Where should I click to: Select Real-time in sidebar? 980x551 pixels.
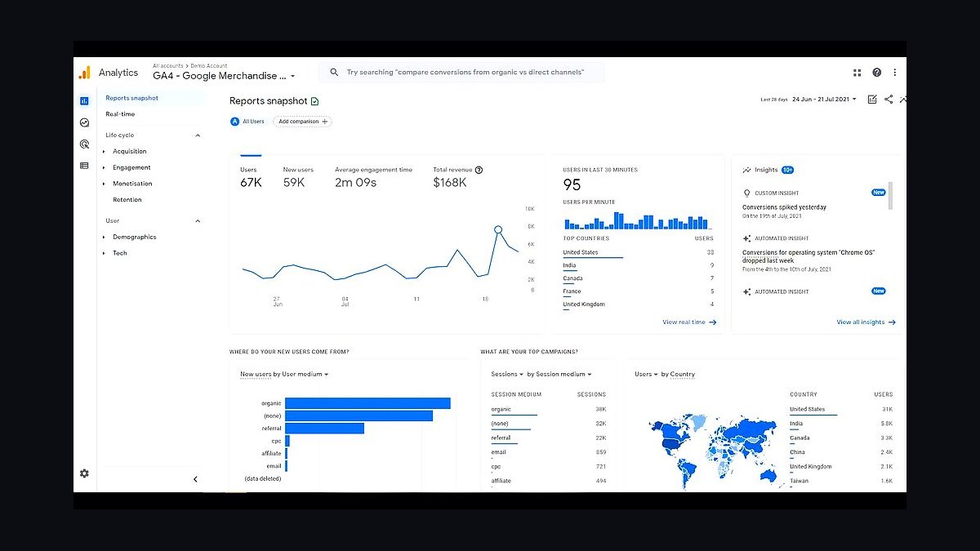point(120,114)
